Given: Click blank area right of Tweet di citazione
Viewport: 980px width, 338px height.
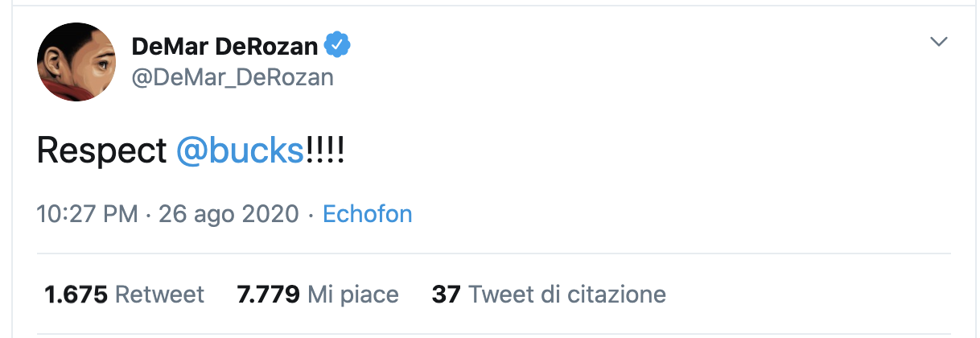Looking at the screenshot, I should (x=805, y=295).
